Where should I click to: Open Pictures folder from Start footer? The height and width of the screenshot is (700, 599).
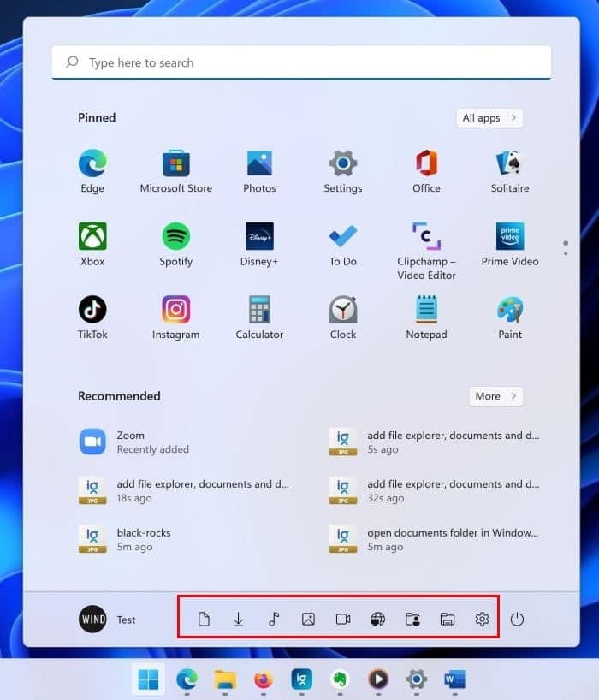(x=308, y=620)
